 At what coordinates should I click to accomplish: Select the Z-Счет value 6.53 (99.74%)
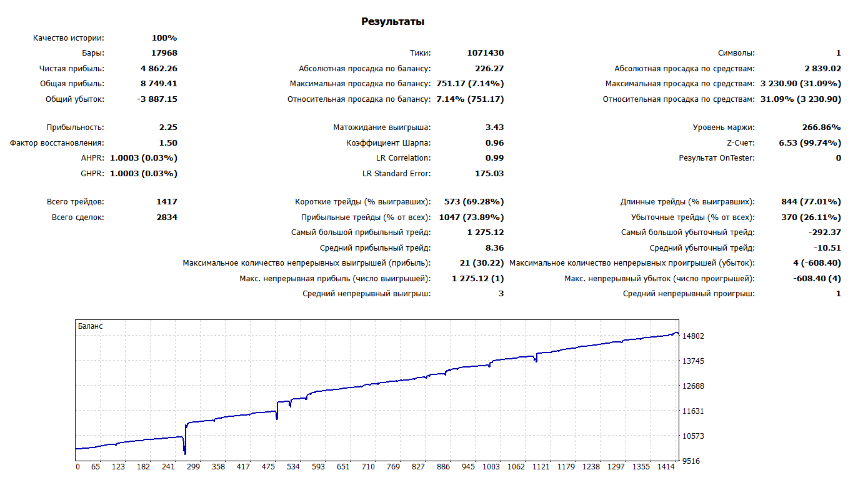(x=809, y=143)
